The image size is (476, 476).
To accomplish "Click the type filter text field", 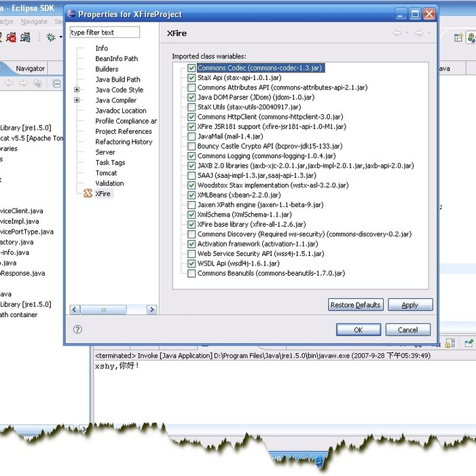I will click(x=105, y=32).
